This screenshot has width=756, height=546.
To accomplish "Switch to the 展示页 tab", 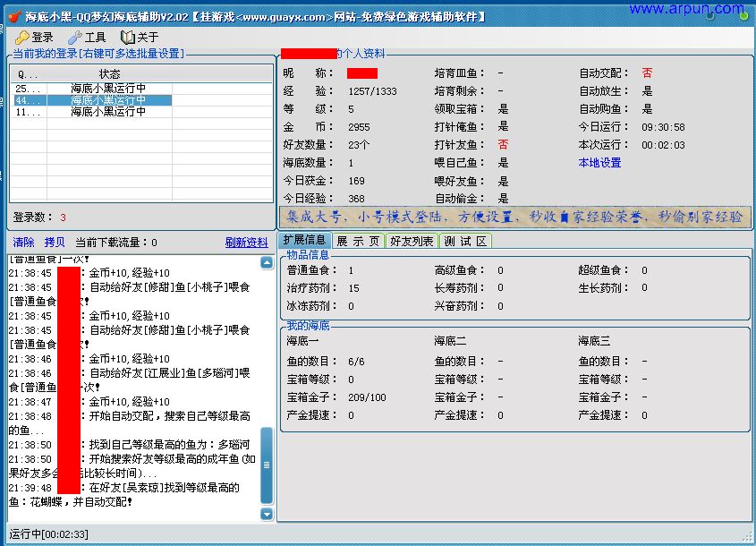I will 358,242.
